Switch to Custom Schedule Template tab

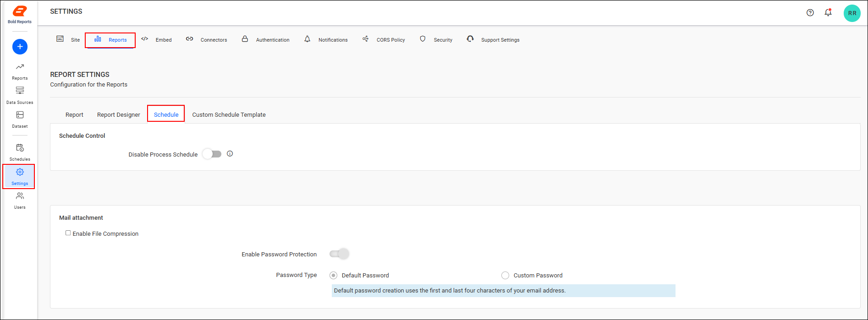tap(229, 115)
